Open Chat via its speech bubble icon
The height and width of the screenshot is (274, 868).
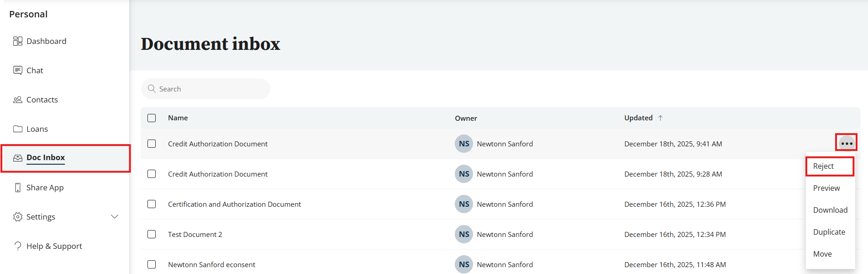click(x=18, y=70)
